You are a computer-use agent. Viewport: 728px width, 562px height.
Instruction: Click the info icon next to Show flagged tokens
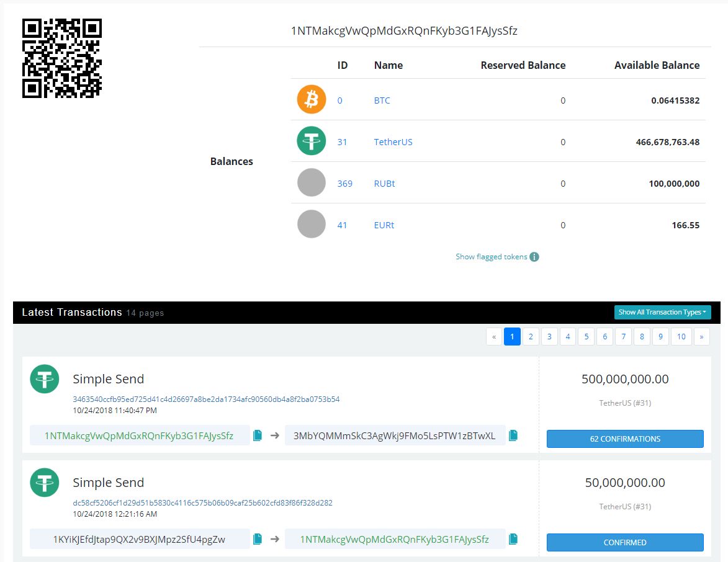[x=534, y=256]
